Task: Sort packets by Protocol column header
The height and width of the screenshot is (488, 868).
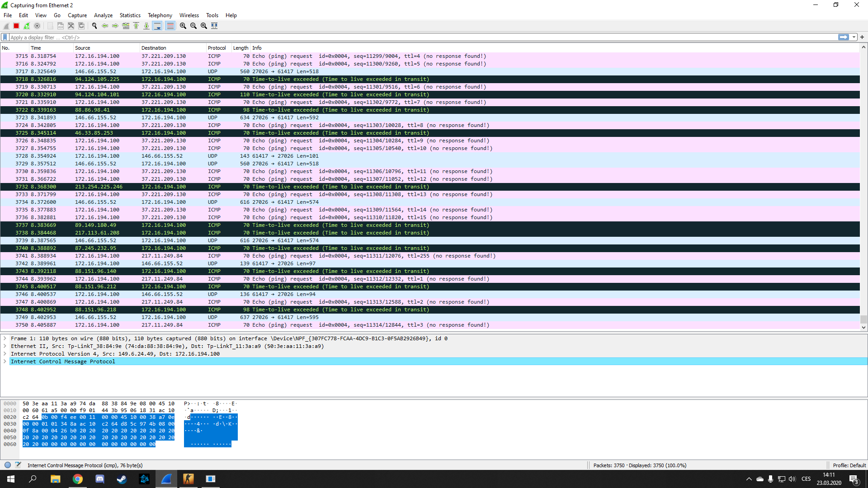Action: click(217, 48)
